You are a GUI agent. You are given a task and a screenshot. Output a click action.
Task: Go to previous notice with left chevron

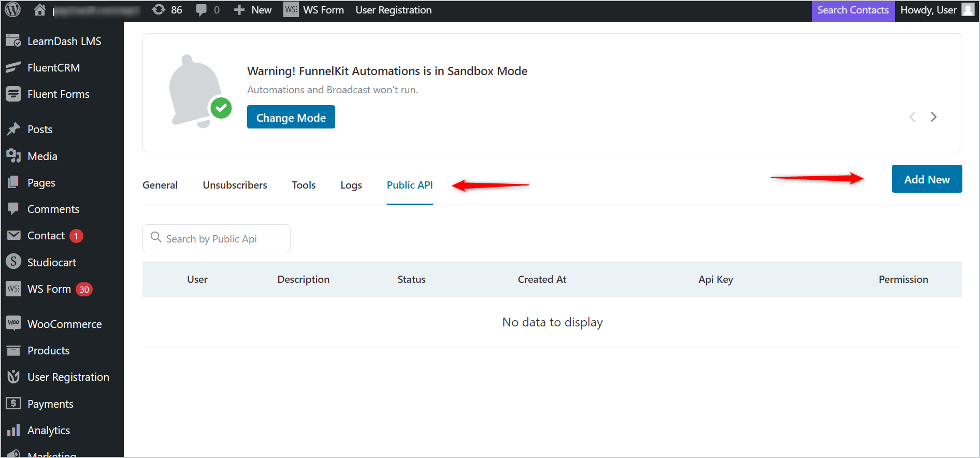click(x=912, y=117)
